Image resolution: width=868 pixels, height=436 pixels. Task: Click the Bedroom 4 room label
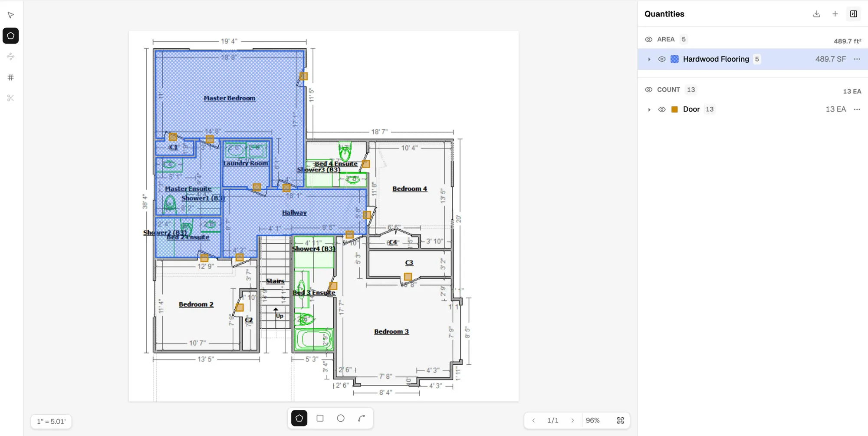click(x=410, y=188)
